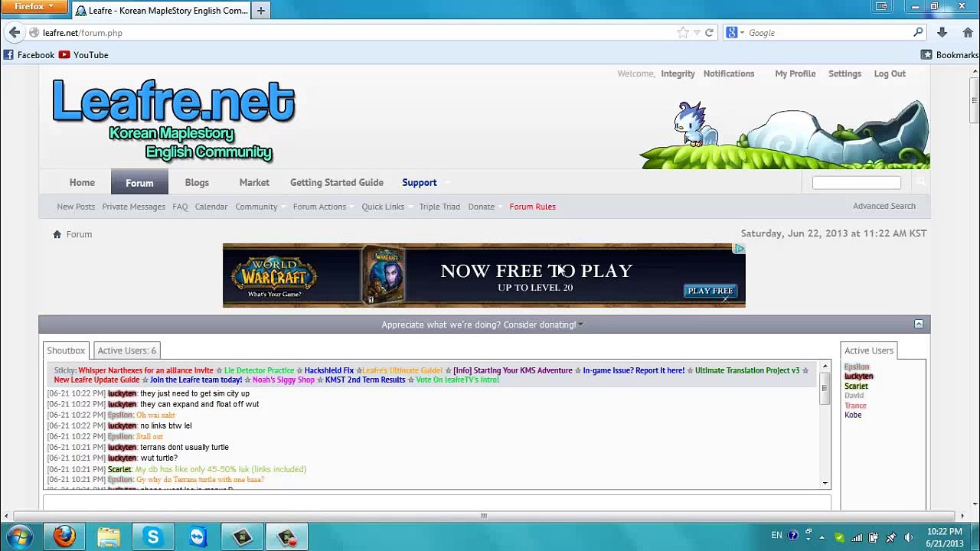
Task: Close the World of Warcraft ad info icon
Action: (x=739, y=249)
